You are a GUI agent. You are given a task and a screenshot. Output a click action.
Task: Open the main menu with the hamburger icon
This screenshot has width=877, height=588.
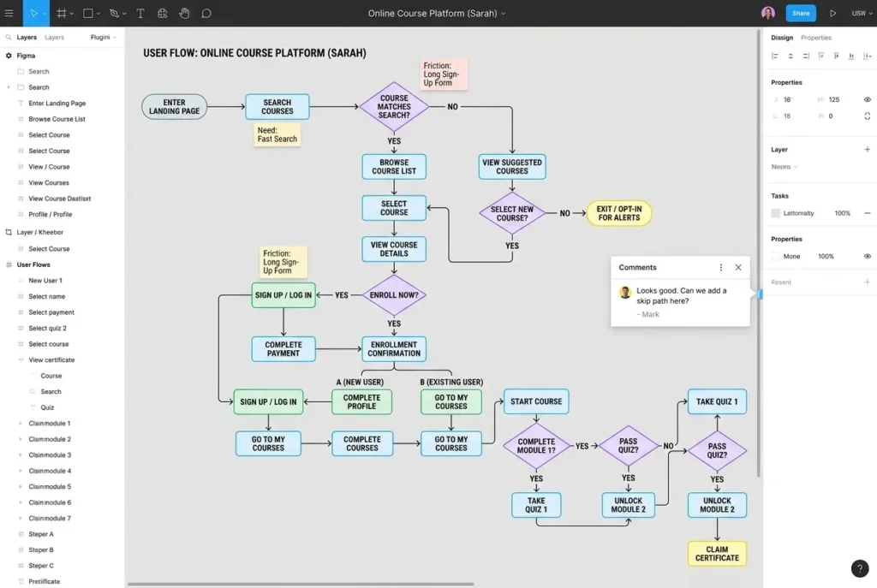(10, 13)
